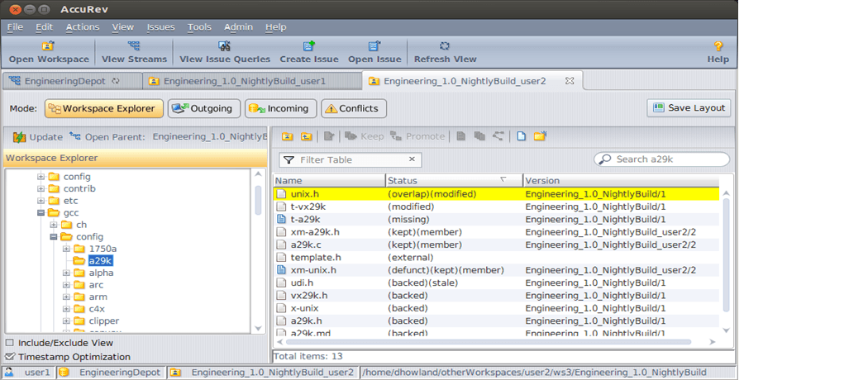Image resolution: width=868 pixels, height=380 pixels.
Task: Click the tree vertical scrollbar thumb
Action: tap(258, 200)
